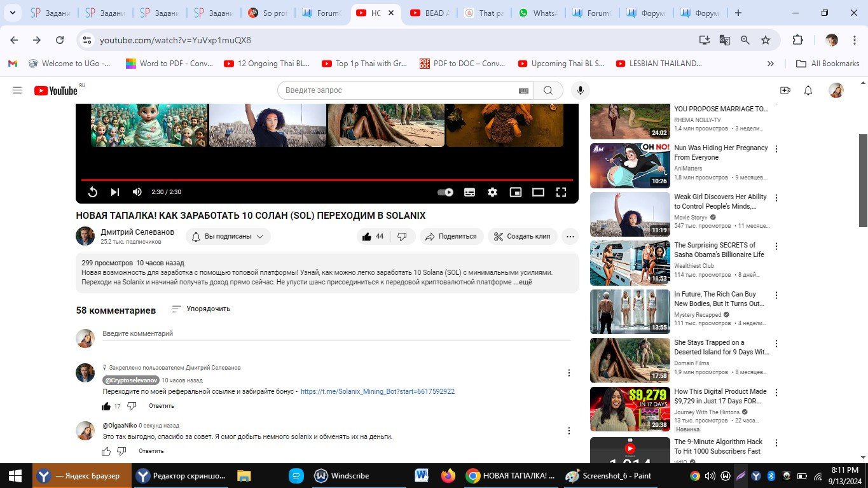Click the Поделиться share button
The width and height of the screenshot is (868, 488).
(x=451, y=236)
